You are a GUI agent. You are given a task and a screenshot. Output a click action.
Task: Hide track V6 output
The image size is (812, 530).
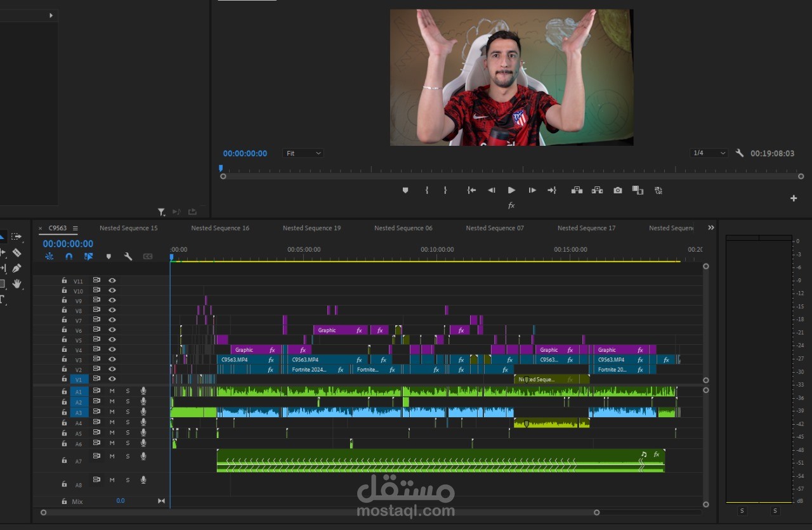pyautogui.click(x=112, y=330)
